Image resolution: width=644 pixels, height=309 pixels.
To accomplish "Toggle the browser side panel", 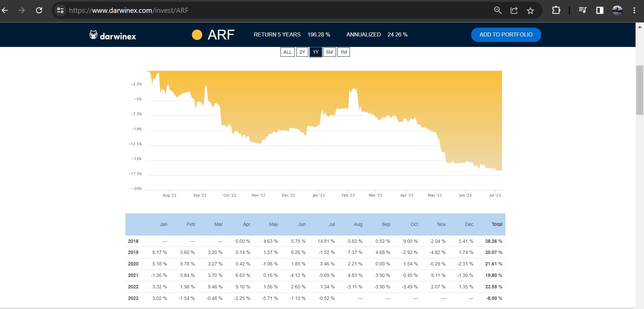I will (600, 10).
